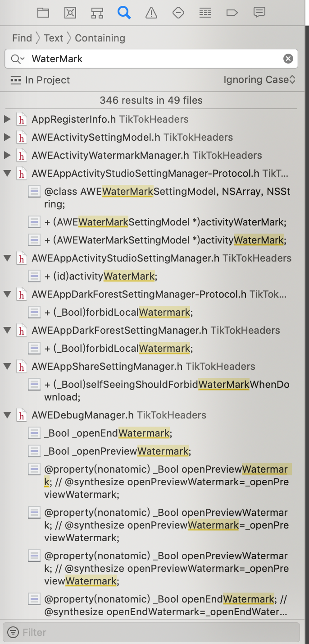Open the Test navigator diamond icon
The image size is (309, 644).
click(178, 13)
